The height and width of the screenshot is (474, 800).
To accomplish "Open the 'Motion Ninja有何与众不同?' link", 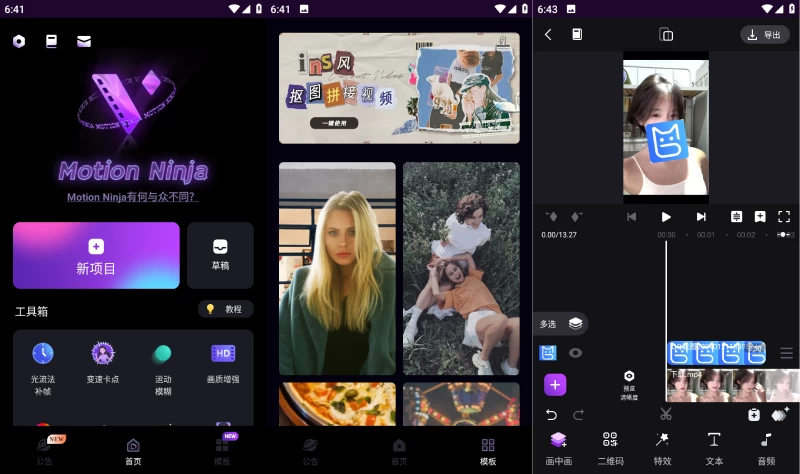I will tap(133, 197).
